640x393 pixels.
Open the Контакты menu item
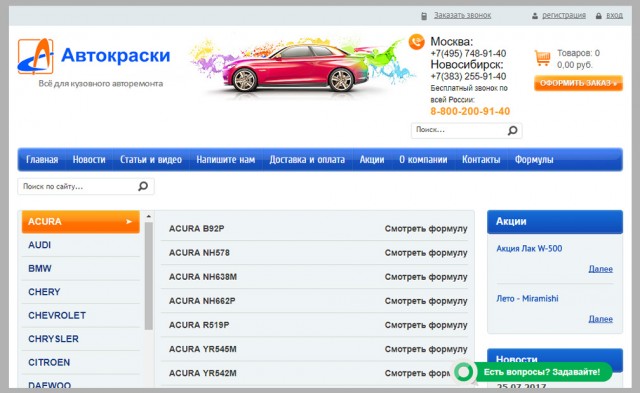481,160
